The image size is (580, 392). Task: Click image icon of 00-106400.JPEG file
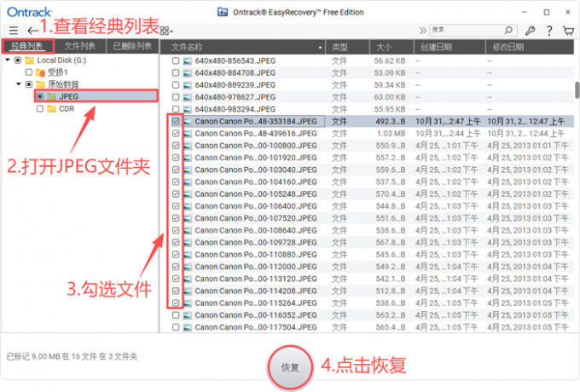(x=188, y=206)
